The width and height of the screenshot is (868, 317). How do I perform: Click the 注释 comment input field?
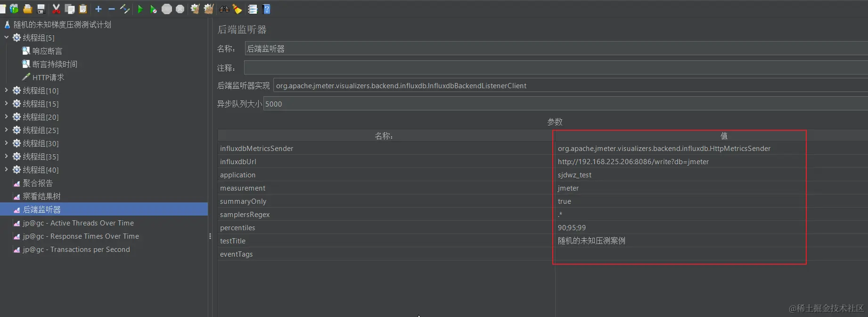click(x=556, y=68)
